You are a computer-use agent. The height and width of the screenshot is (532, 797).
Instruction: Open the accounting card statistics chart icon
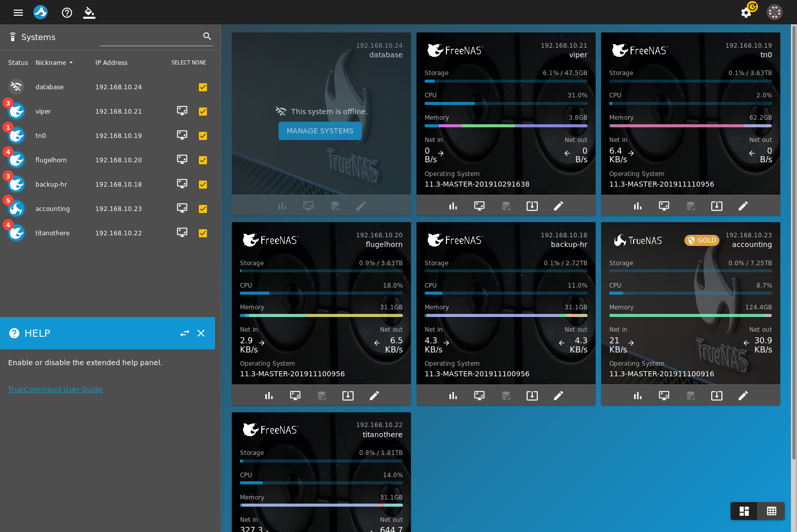pyautogui.click(x=638, y=396)
